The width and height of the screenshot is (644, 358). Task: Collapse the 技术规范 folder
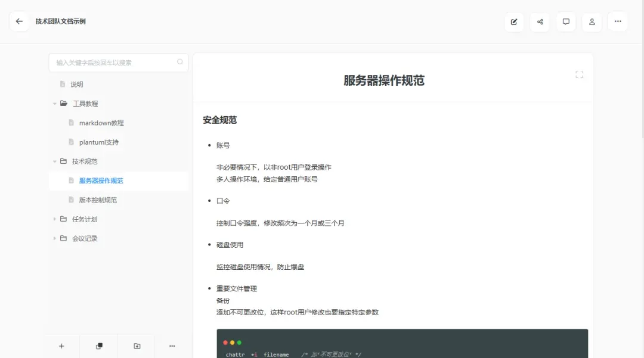[x=55, y=161]
